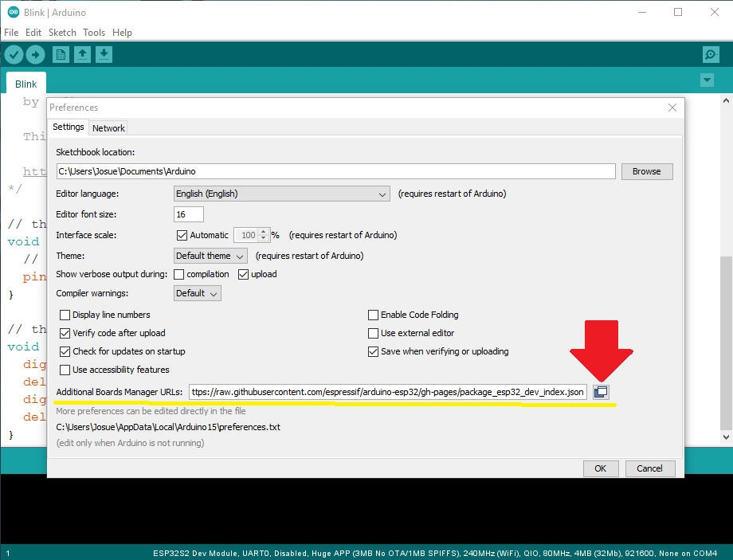The width and height of the screenshot is (733, 560).
Task: Click Browse for sketchbook location
Action: [x=647, y=171]
